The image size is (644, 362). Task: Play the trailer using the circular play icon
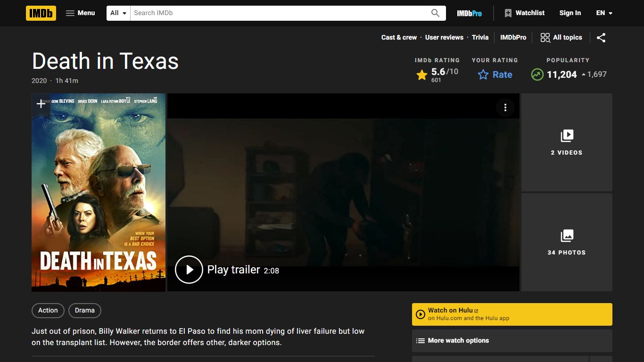pyautogui.click(x=189, y=270)
